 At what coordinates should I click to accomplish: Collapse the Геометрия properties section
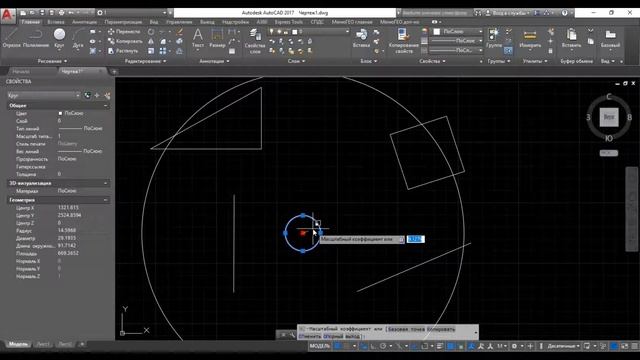(106, 200)
